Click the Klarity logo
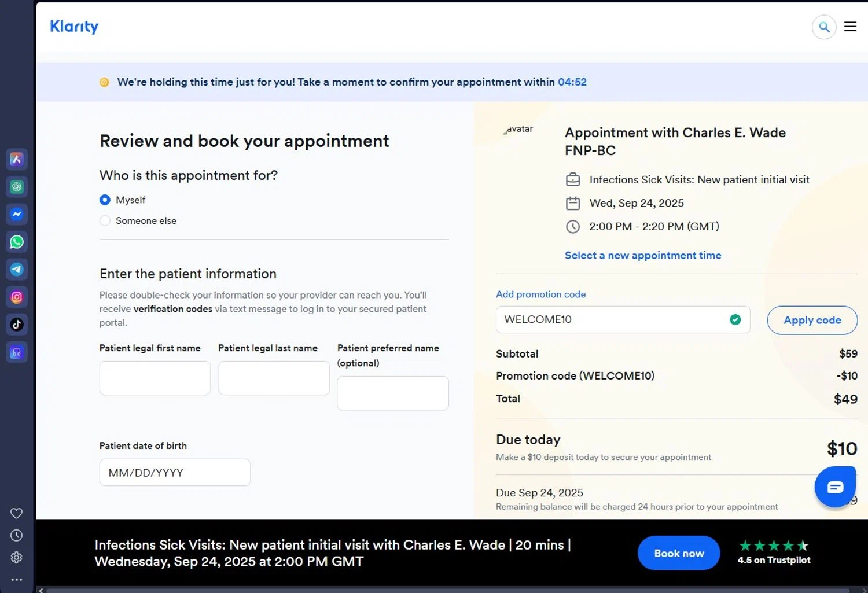 pos(74,27)
